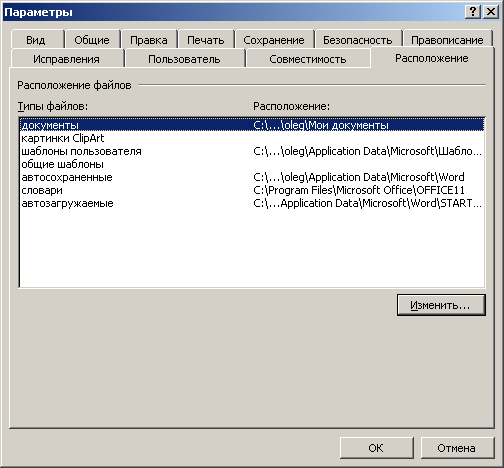
Task: Click the Word\START... startup path
Action: [367, 203]
